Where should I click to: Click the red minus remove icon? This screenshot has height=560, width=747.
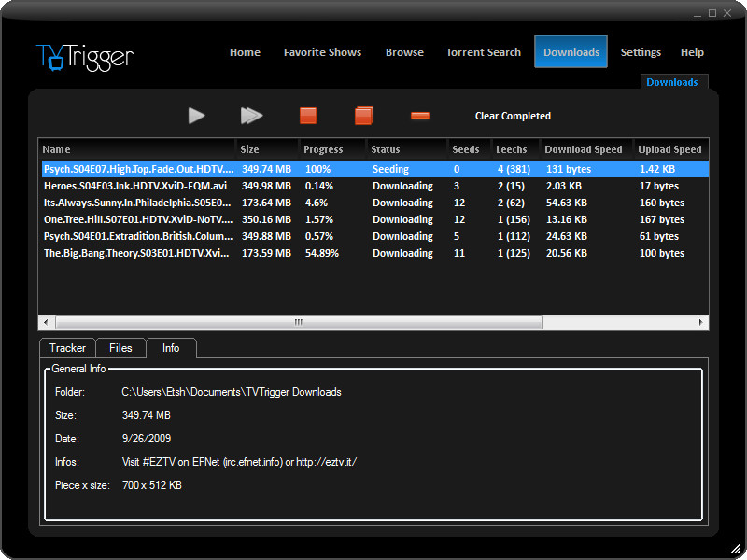(x=420, y=116)
